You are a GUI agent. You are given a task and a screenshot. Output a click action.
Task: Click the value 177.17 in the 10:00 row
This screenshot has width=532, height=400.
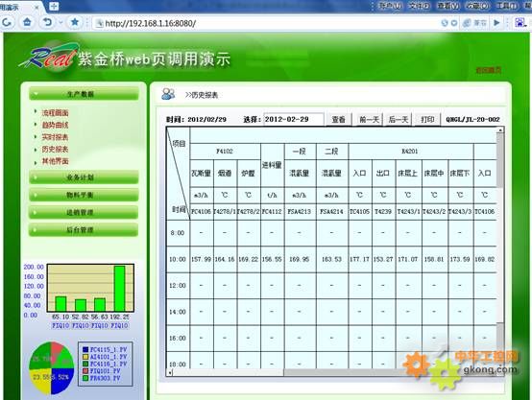click(x=359, y=259)
